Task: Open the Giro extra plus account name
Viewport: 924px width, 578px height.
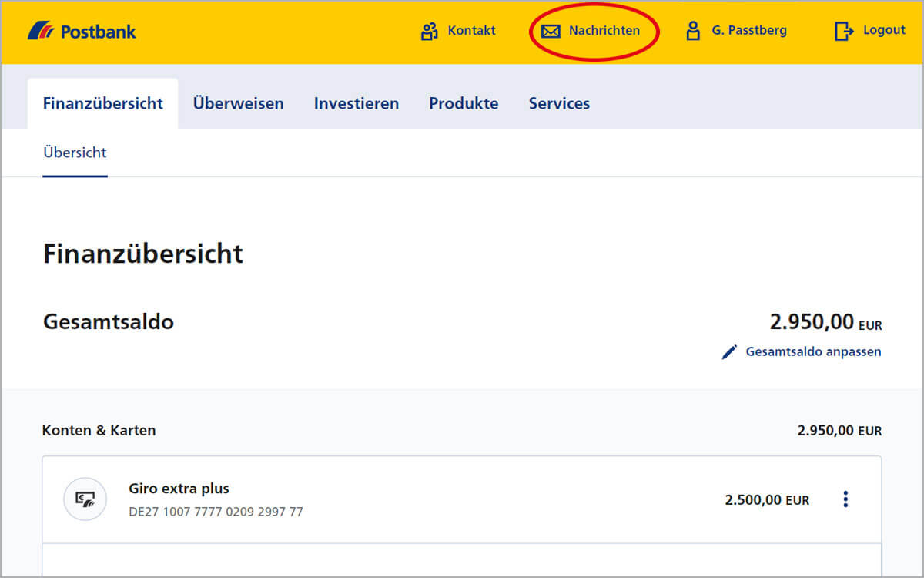Action: (x=179, y=488)
